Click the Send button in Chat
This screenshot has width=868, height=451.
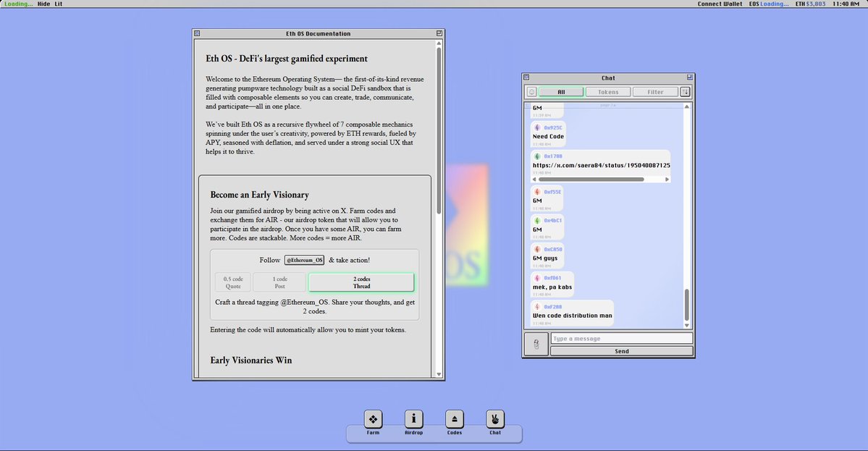click(622, 351)
